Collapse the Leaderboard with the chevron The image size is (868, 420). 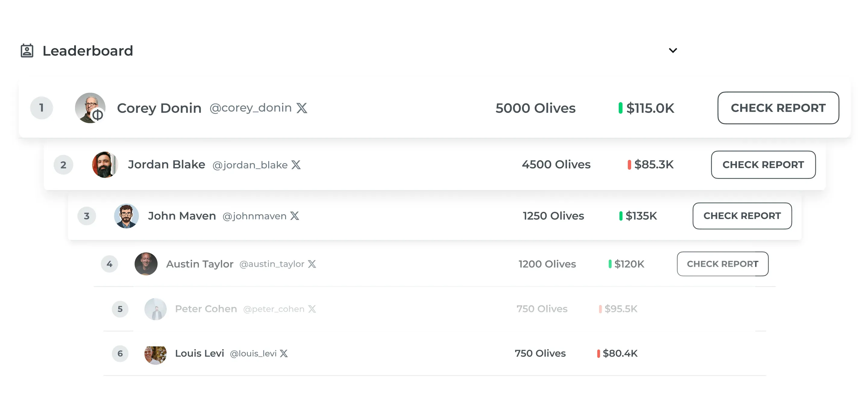pyautogui.click(x=673, y=51)
